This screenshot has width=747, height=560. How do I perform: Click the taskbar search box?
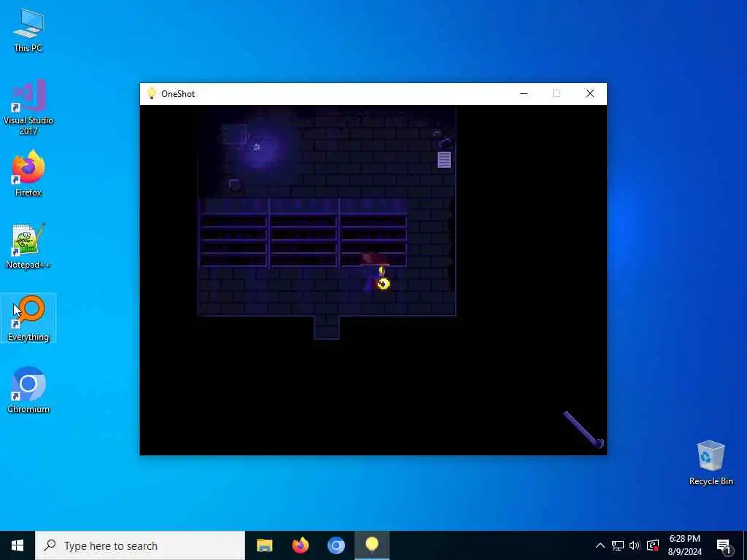pos(140,545)
